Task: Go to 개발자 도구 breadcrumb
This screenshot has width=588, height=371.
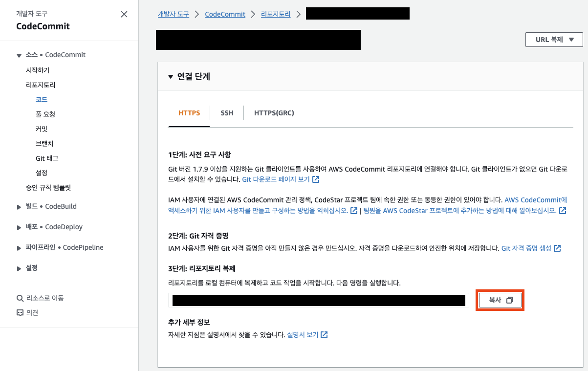Action: click(173, 14)
